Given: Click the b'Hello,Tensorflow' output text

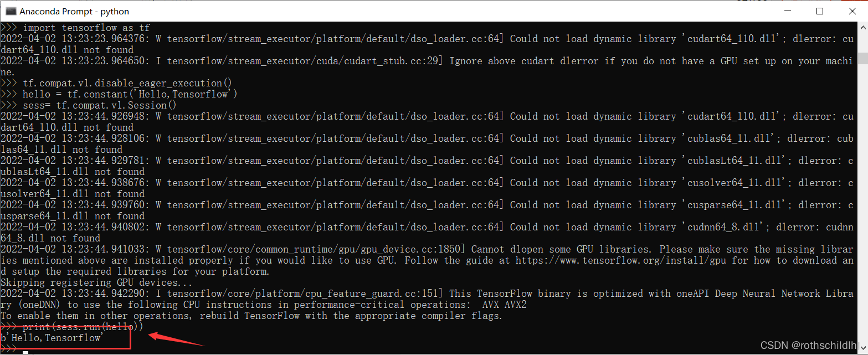Looking at the screenshot, I should 53,338.
